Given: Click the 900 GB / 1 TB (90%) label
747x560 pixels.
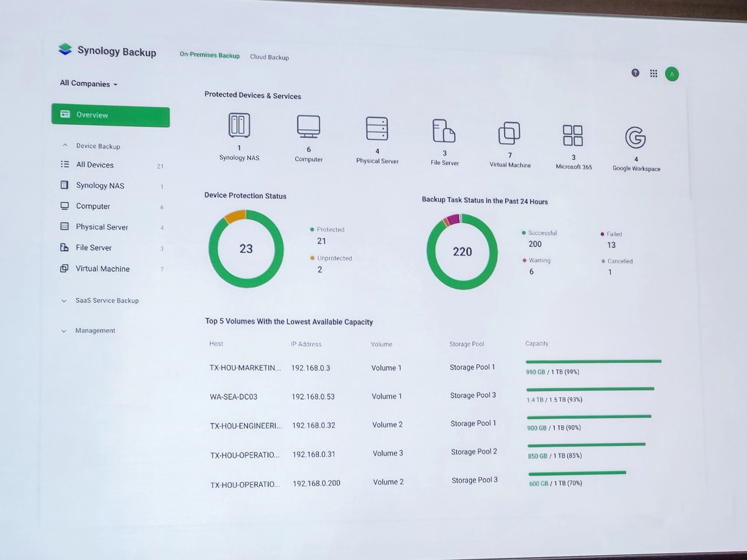Looking at the screenshot, I should (554, 428).
